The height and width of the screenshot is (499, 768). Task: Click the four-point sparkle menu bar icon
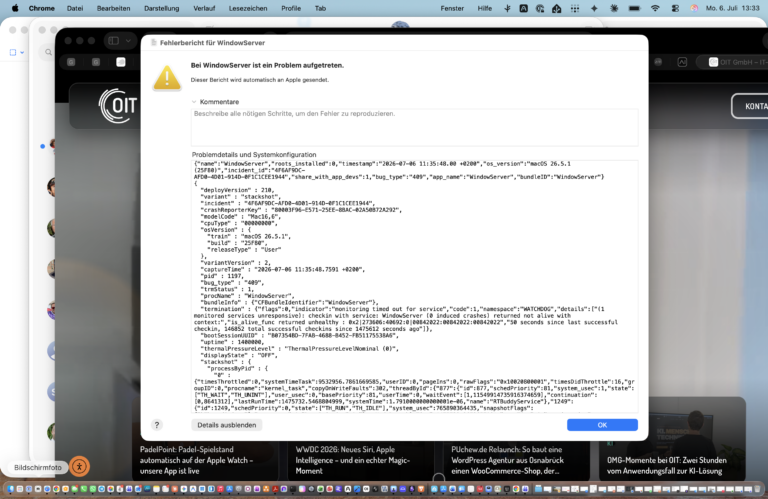click(594, 8)
